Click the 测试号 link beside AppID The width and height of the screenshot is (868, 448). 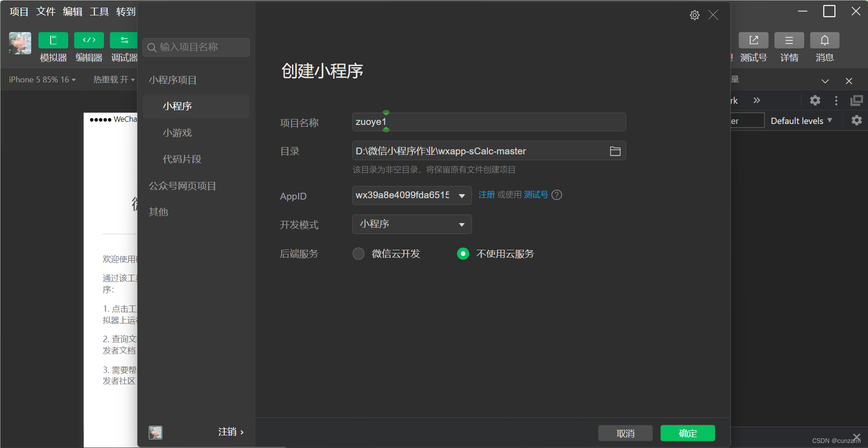(x=536, y=195)
